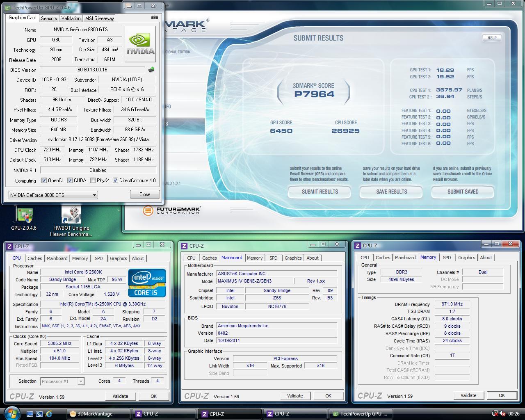The image size is (525, 420).
Task: Click CAS# Latency value 8.0 clocks
Action: 452,319
